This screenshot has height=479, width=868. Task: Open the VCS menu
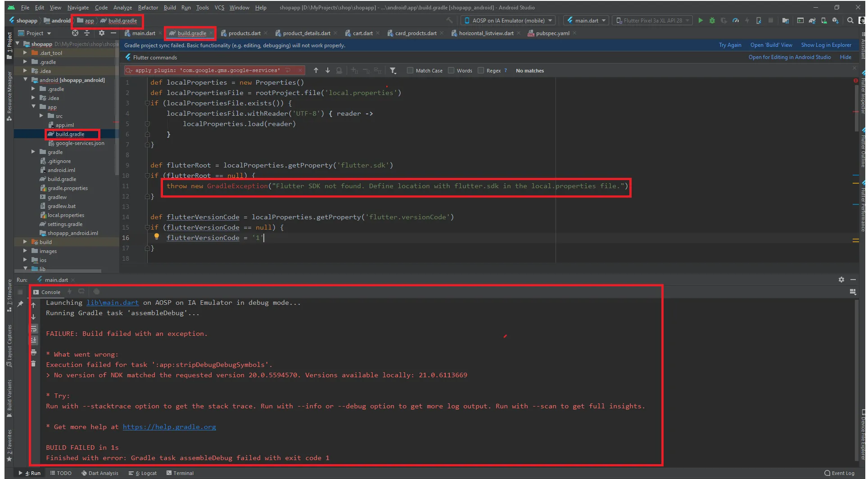tap(219, 7)
